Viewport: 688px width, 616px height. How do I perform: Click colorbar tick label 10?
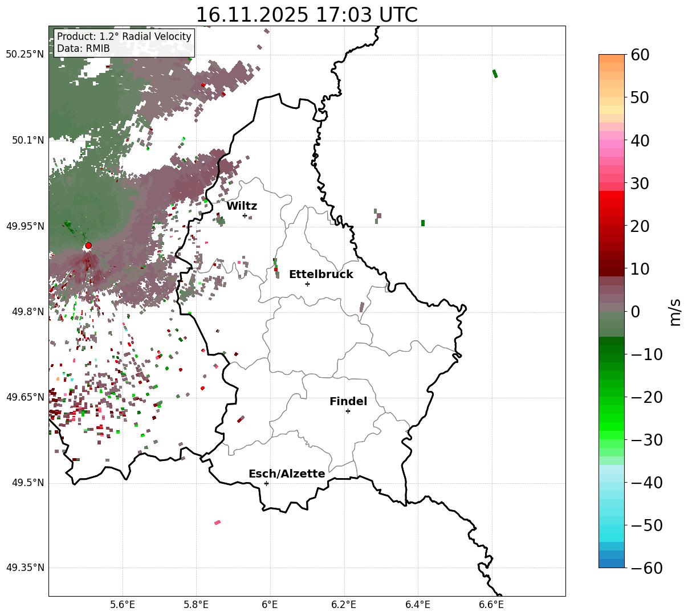640,269
